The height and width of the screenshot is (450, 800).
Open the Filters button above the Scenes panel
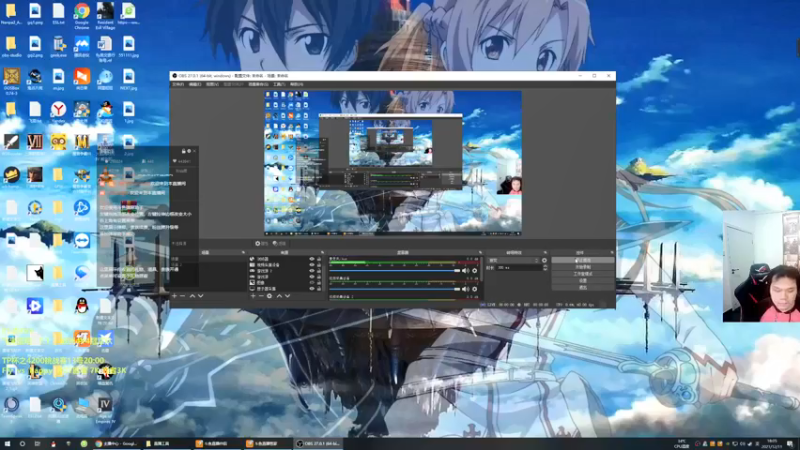279,244
